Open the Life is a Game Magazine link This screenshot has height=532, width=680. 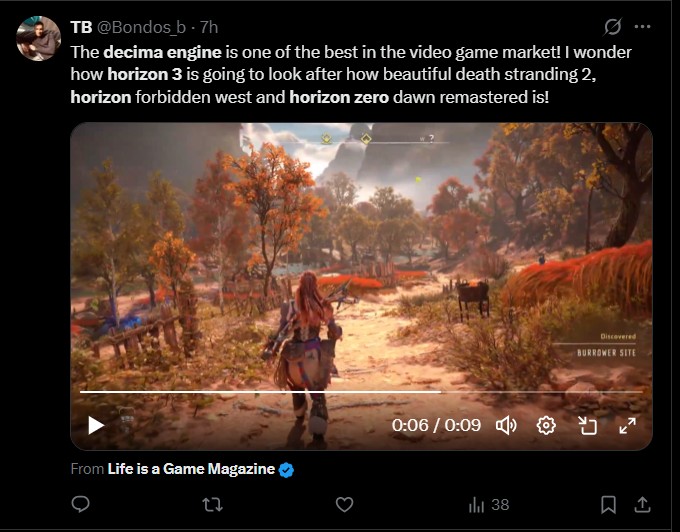click(x=191, y=469)
